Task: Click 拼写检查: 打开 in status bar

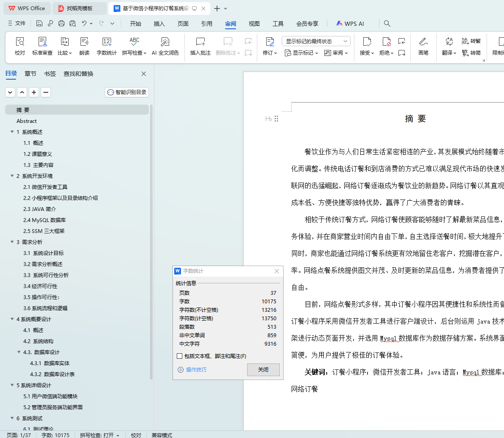Action: coord(100,435)
